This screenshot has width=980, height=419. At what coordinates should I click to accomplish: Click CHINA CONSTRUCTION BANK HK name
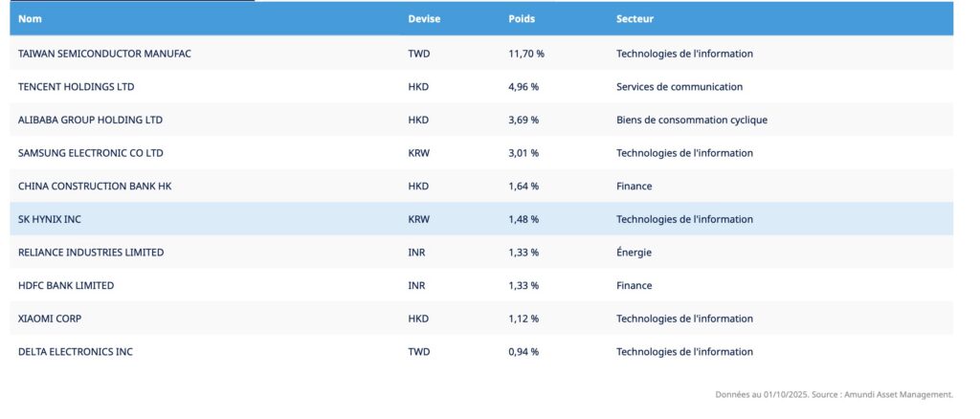(95, 187)
